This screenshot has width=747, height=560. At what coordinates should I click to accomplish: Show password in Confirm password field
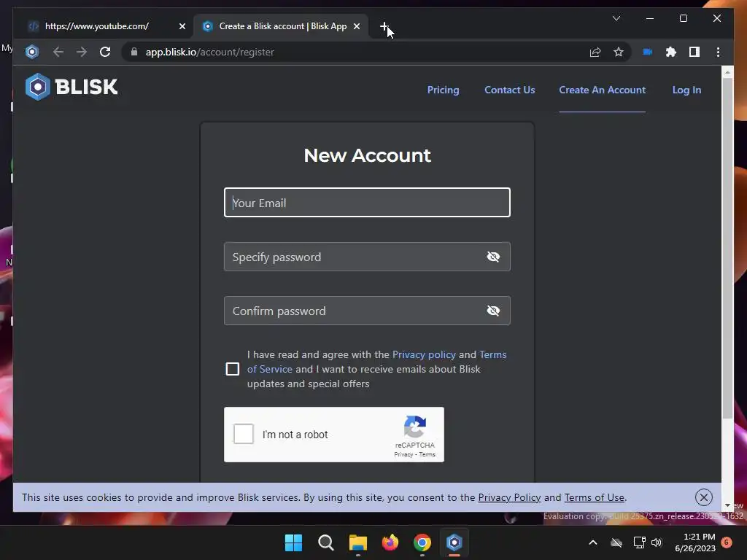493,311
